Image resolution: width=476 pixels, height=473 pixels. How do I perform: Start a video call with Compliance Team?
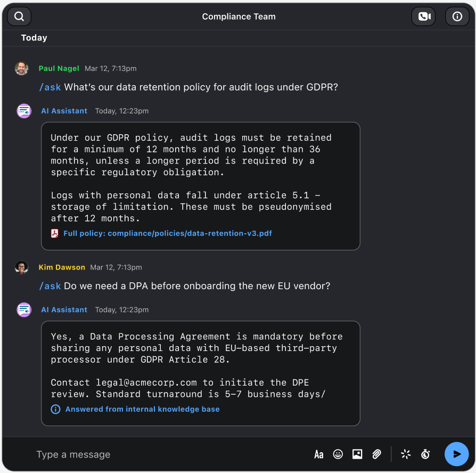(x=423, y=17)
